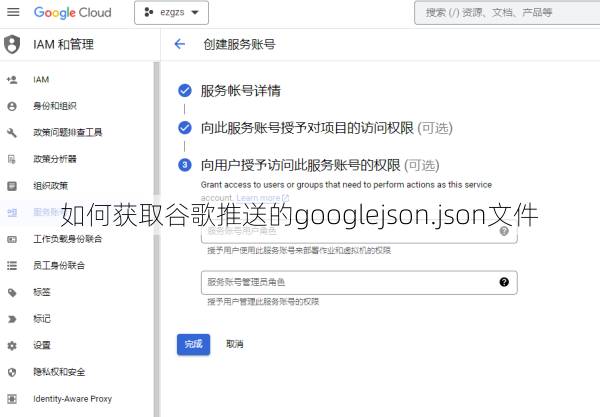The image size is (600, 417).
Task: Click the 创建服务账号 page title
Action: [239, 44]
